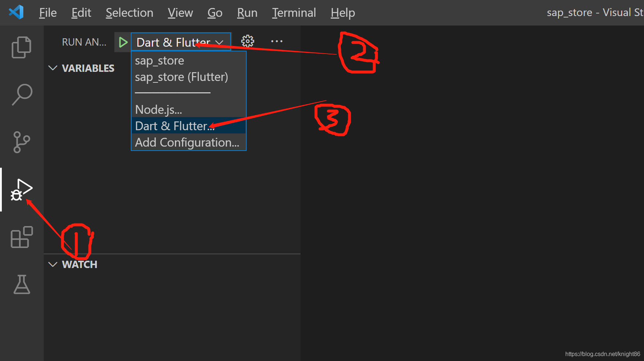Open the Run and Debug view icon
Screen dimensions: 644x361
click(21, 190)
